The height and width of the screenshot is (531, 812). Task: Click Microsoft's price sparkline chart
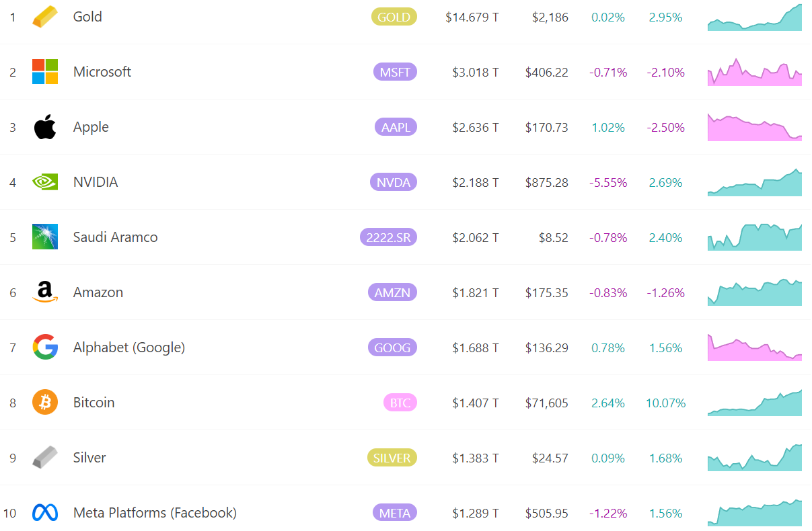(x=755, y=72)
